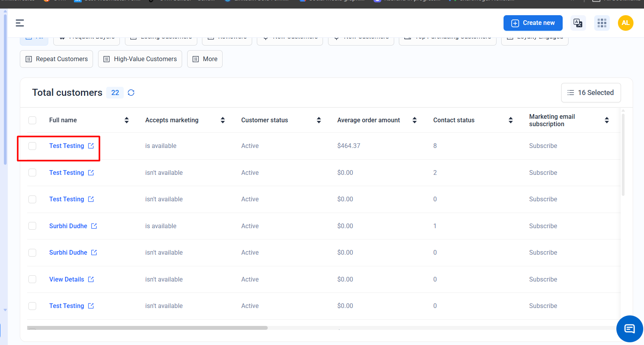Sort by Average order amount column
The width and height of the screenshot is (644, 345).
pyautogui.click(x=414, y=120)
